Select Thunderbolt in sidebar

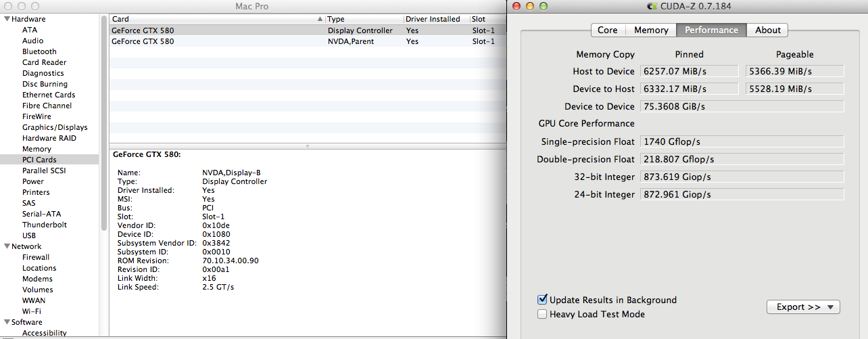45,225
